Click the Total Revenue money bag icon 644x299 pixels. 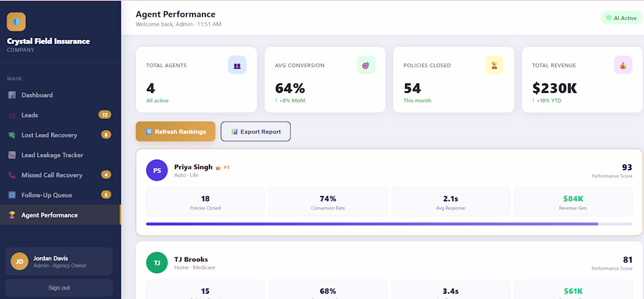[623, 65]
